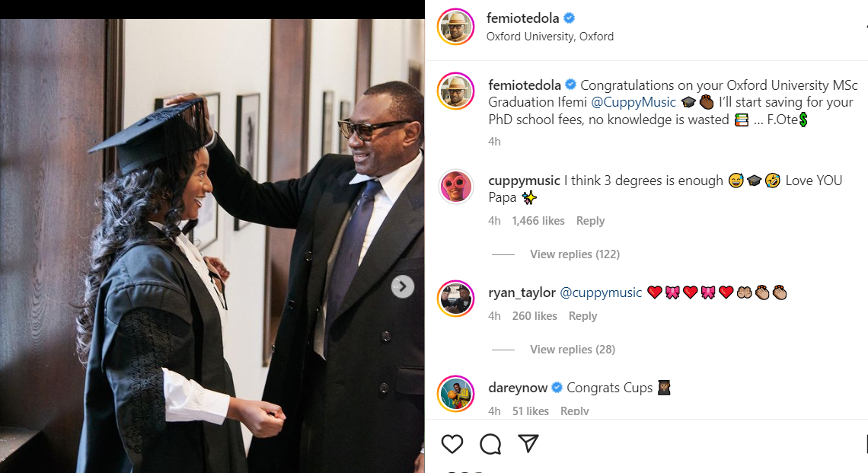This screenshot has height=473, width=868.
Task: View the 1,466 likes on cuppymusic's comment
Action: pyautogui.click(x=538, y=221)
